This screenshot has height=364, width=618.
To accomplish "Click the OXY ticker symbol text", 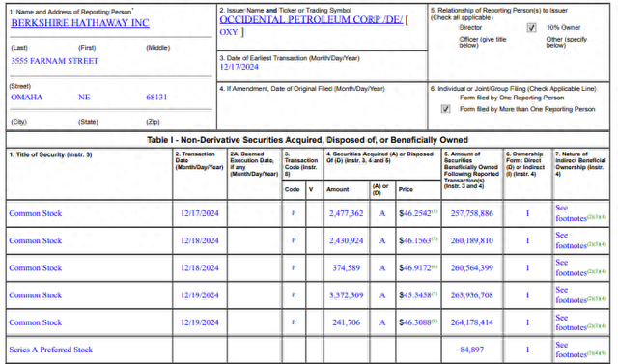I will tap(229, 32).
